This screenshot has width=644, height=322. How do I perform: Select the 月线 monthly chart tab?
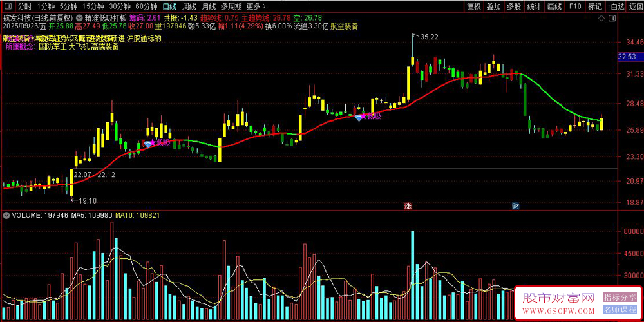209,6
